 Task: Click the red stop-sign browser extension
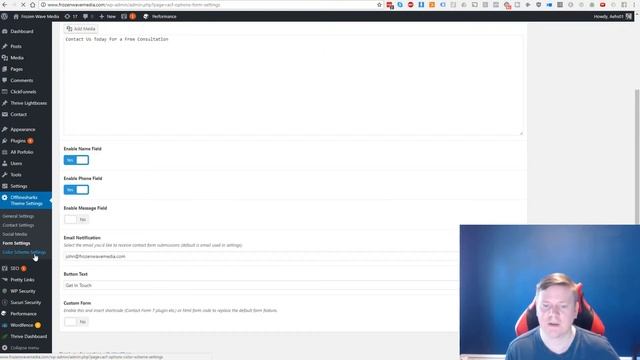[411, 5]
